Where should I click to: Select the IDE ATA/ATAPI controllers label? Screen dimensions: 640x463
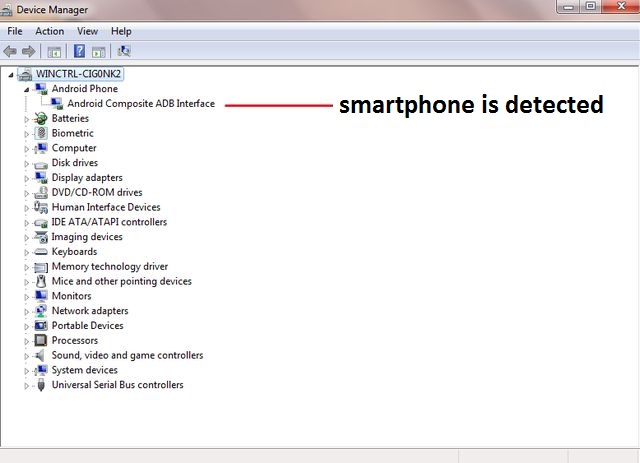pos(109,222)
